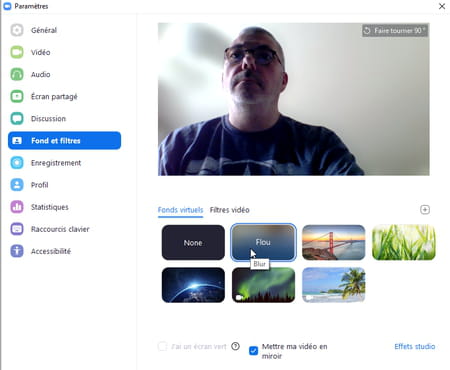Click the help icon beside green screen
The width and height of the screenshot is (450, 370).
coord(235,346)
